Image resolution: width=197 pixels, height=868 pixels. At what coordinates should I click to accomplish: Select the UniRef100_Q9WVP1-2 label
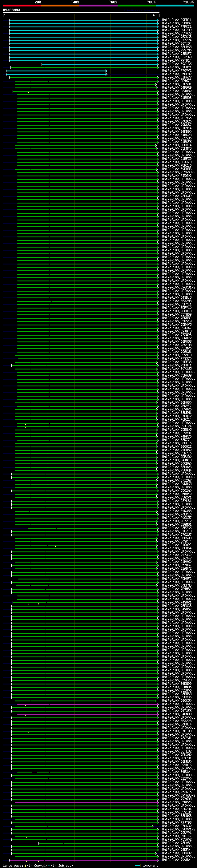pyautogui.click(x=179, y=829)
